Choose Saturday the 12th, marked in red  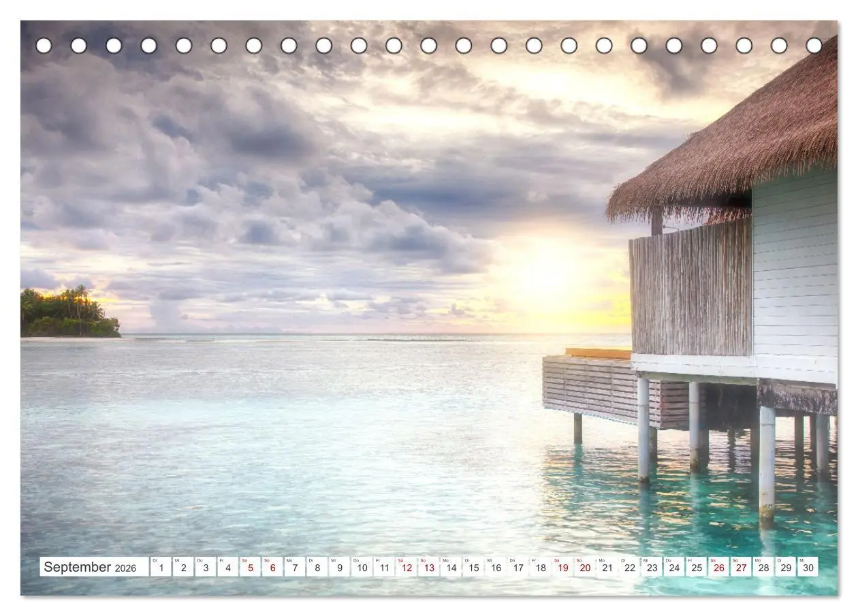(407, 566)
